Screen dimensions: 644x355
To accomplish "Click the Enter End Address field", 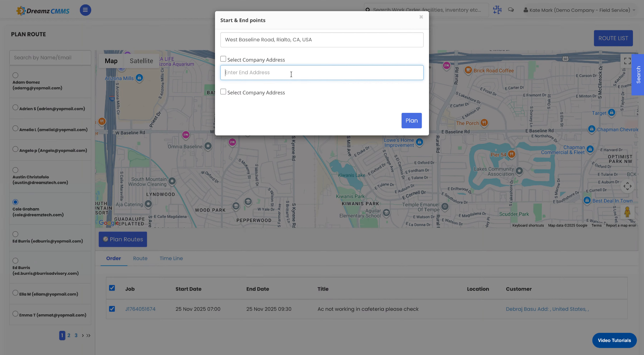I will [x=322, y=73].
